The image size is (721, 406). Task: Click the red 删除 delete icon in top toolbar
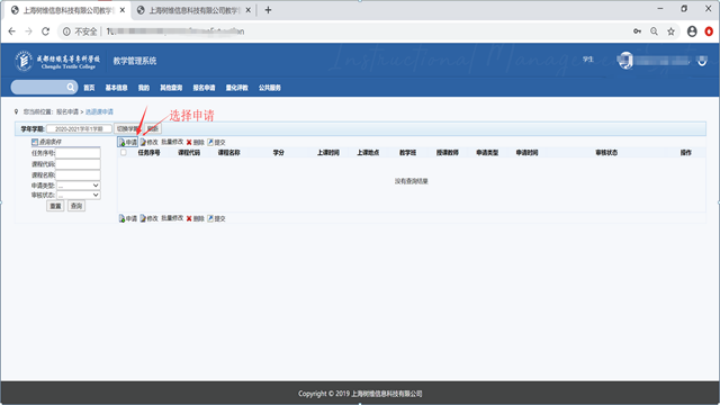click(195, 143)
